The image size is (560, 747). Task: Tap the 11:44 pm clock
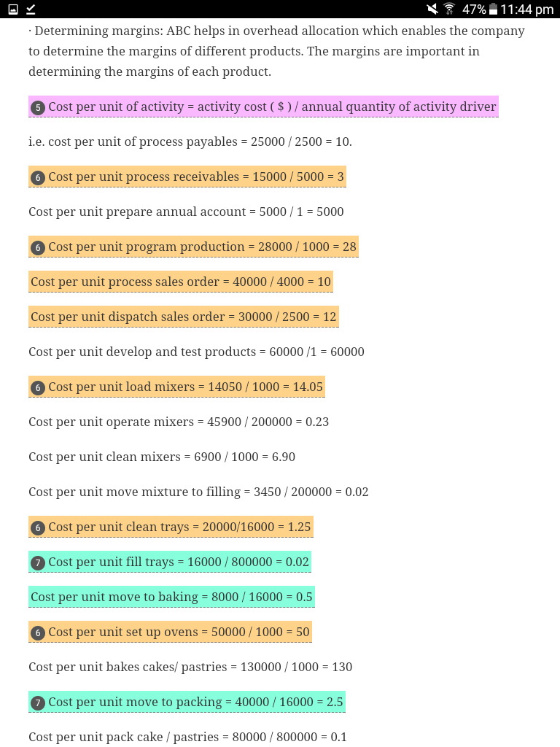526,9
